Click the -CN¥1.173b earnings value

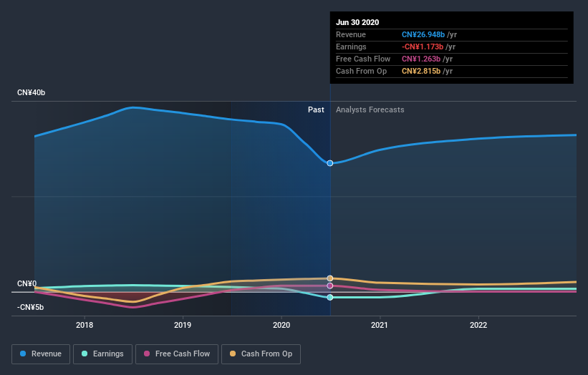(423, 47)
